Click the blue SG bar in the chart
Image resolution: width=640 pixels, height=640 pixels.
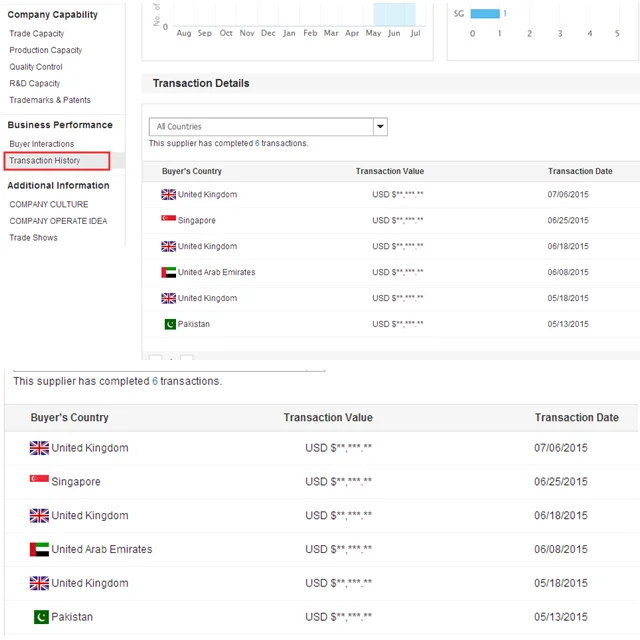point(484,14)
